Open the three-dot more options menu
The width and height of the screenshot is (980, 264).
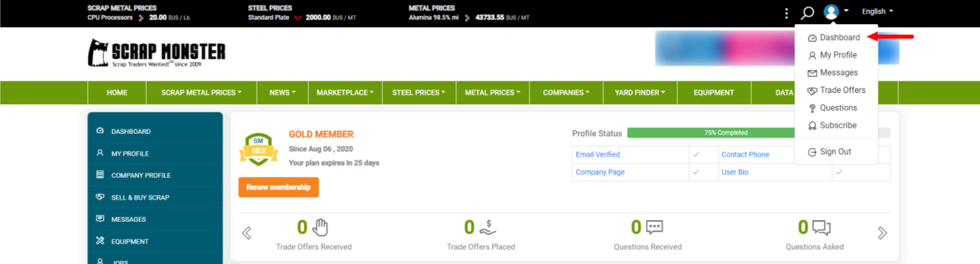pyautogui.click(x=786, y=13)
